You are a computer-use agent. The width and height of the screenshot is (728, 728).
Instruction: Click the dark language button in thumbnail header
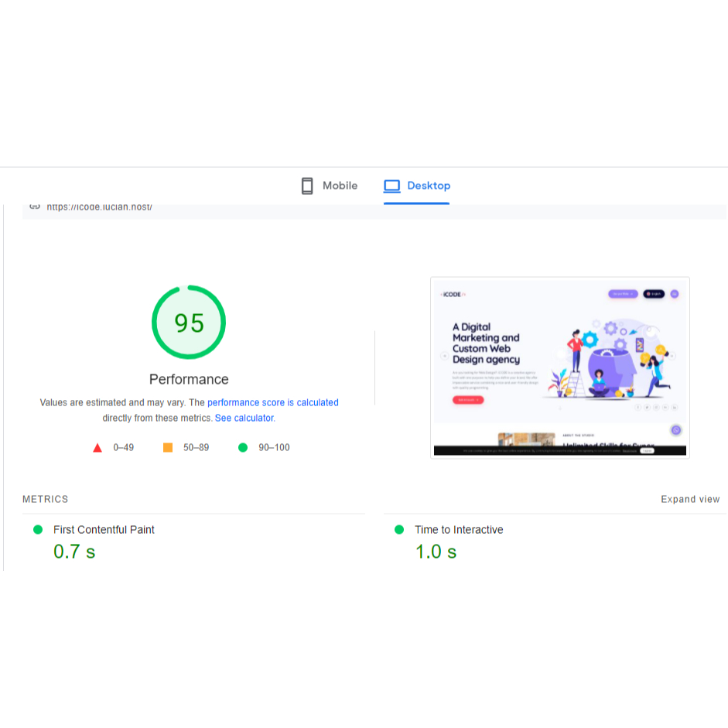pyautogui.click(x=654, y=294)
